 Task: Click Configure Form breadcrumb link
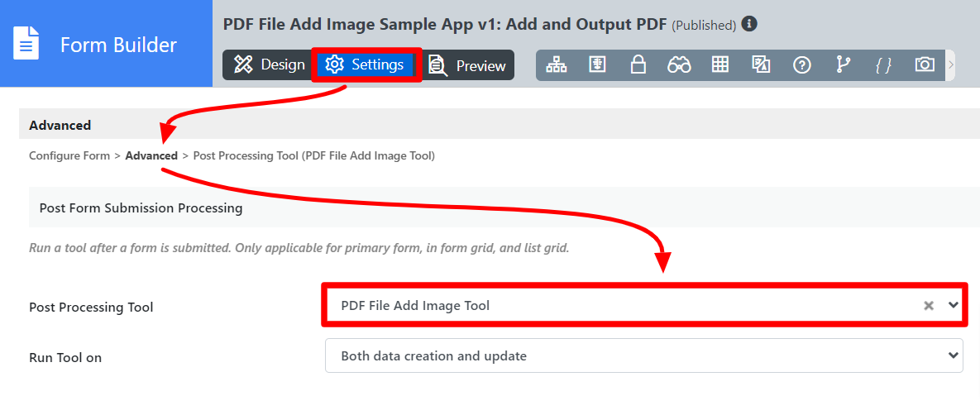[x=69, y=155]
